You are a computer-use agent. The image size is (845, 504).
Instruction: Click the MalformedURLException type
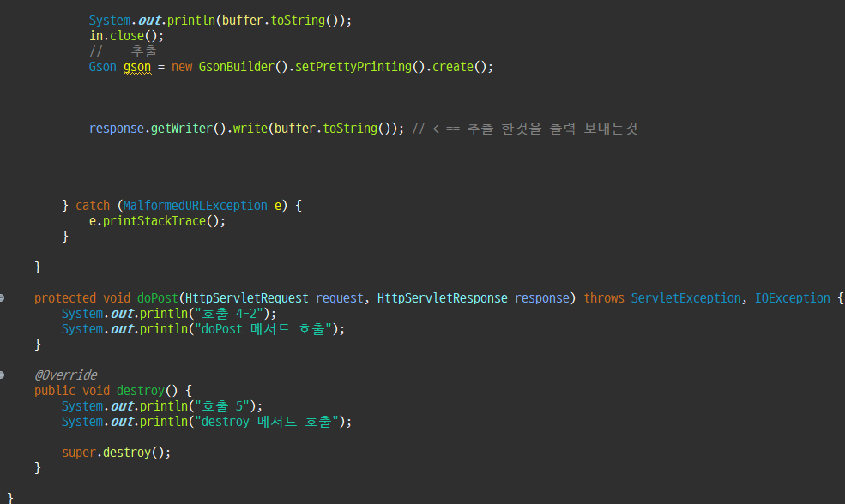195,206
